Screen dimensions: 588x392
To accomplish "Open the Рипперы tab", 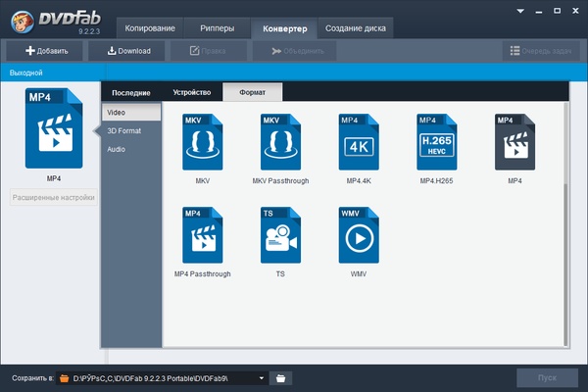I will (217, 28).
